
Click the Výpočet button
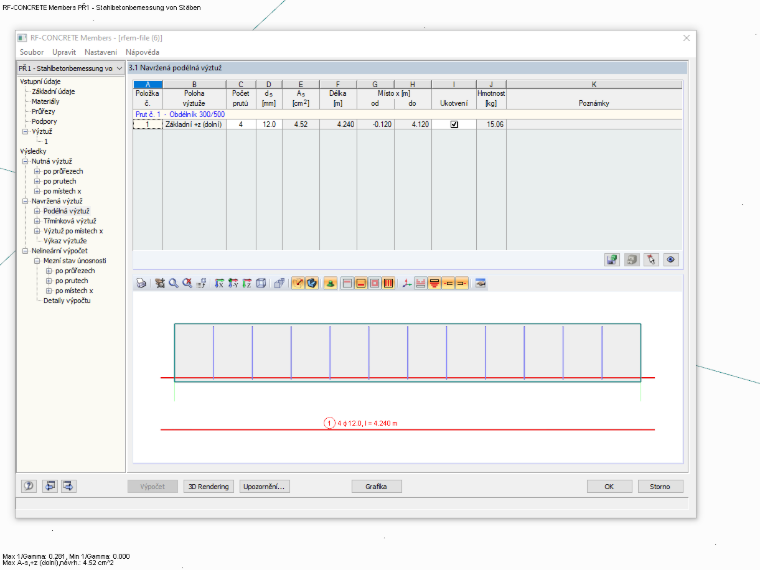tap(152, 486)
